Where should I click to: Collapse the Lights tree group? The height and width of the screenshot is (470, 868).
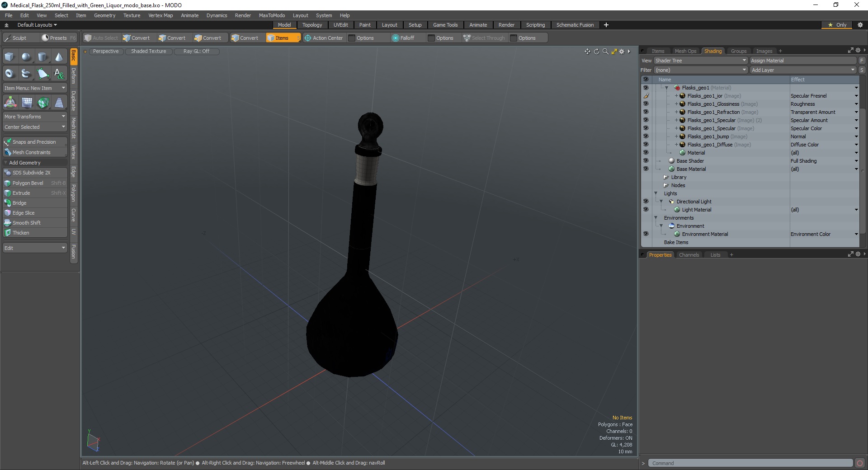point(656,193)
